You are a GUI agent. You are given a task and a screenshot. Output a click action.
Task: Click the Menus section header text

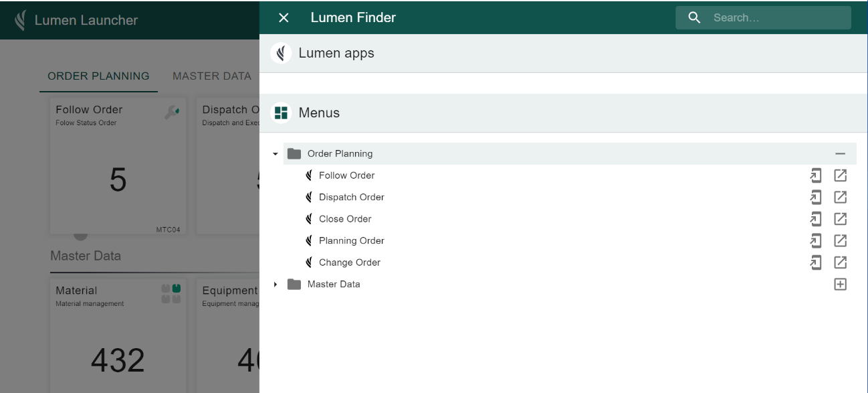(x=319, y=113)
